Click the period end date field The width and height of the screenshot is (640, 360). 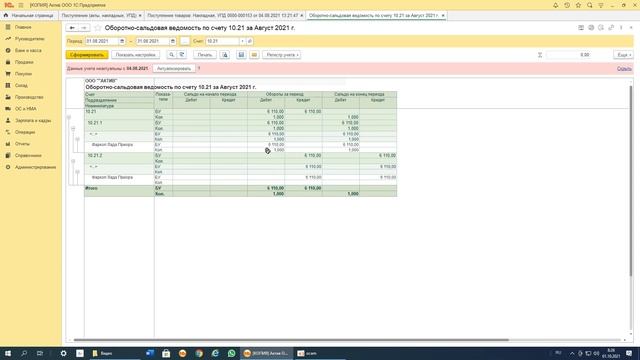tap(153, 41)
